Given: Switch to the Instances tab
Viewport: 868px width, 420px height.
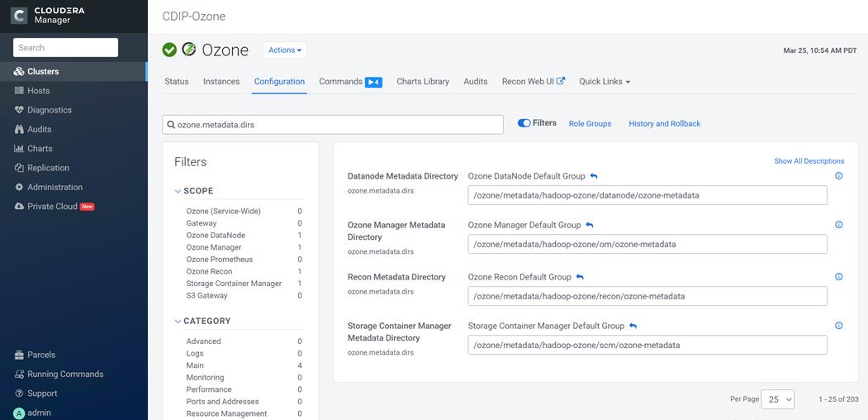Looking at the screenshot, I should 221,82.
